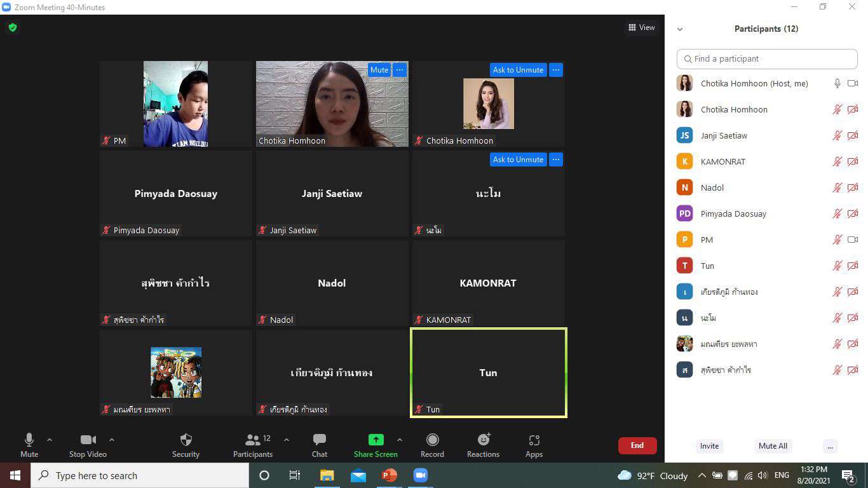Expand audio options arrow next to Mute

pyautogui.click(x=50, y=440)
